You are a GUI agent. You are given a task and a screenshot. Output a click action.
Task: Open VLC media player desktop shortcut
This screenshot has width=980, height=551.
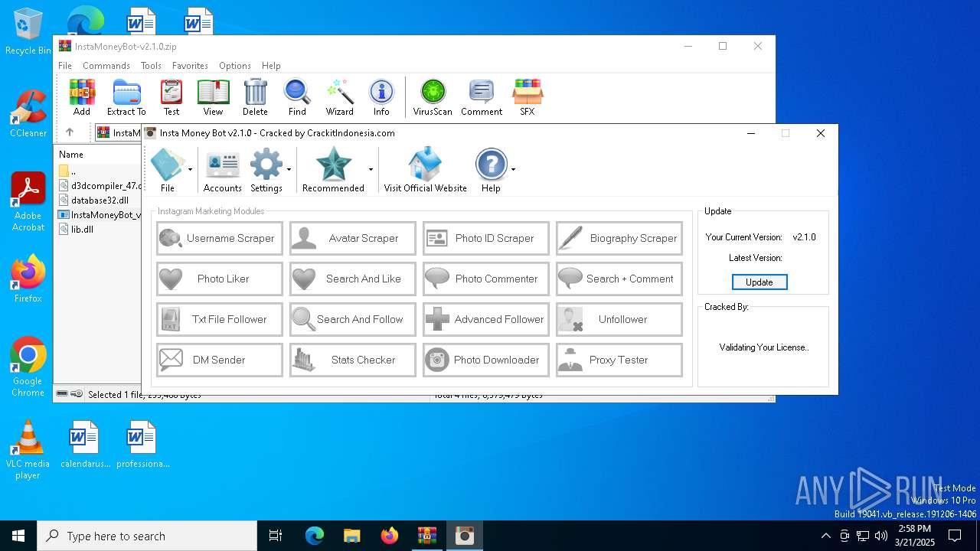point(28,450)
